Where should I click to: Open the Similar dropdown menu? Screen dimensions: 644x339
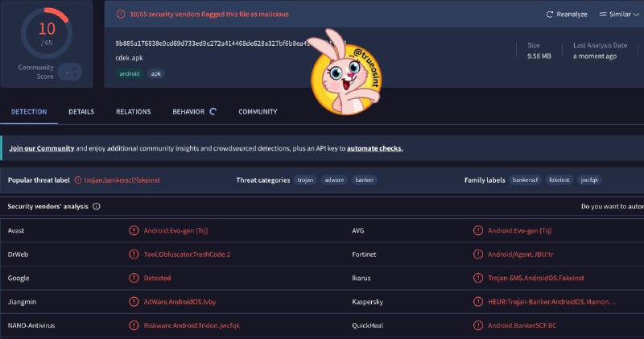(619, 14)
